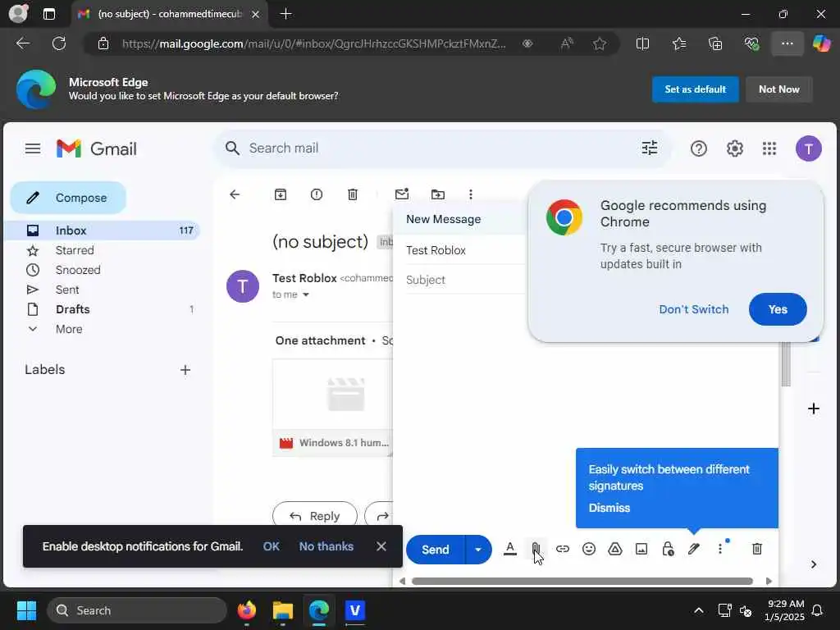Open a new browser tab

point(286,14)
